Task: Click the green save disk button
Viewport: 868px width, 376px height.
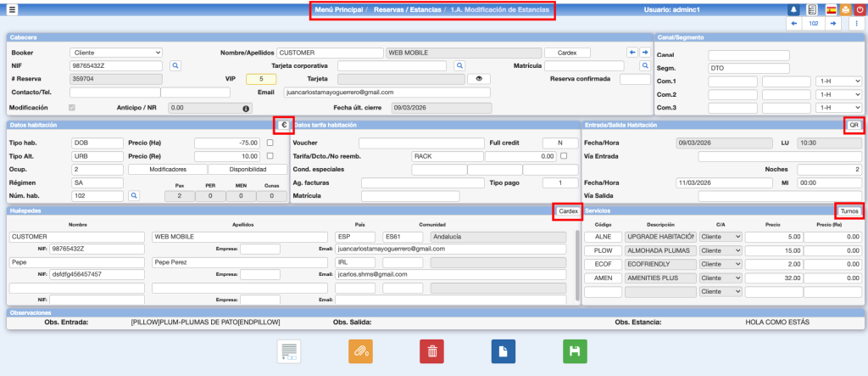Action: 575,351
